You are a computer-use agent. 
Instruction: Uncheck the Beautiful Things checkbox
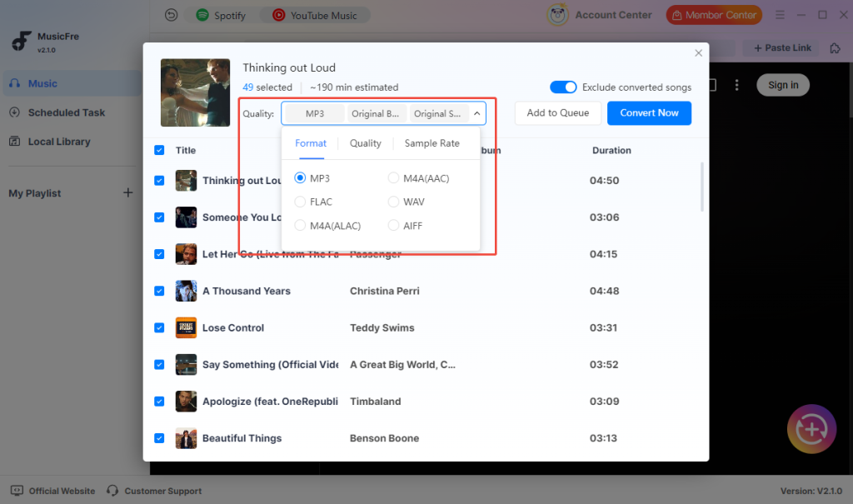pos(159,438)
